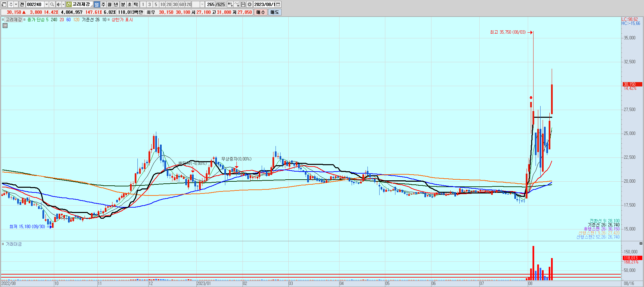The height and width of the screenshot is (287, 644).
Task: Click the 2023/08/1 date field
Action: coord(264,4)
